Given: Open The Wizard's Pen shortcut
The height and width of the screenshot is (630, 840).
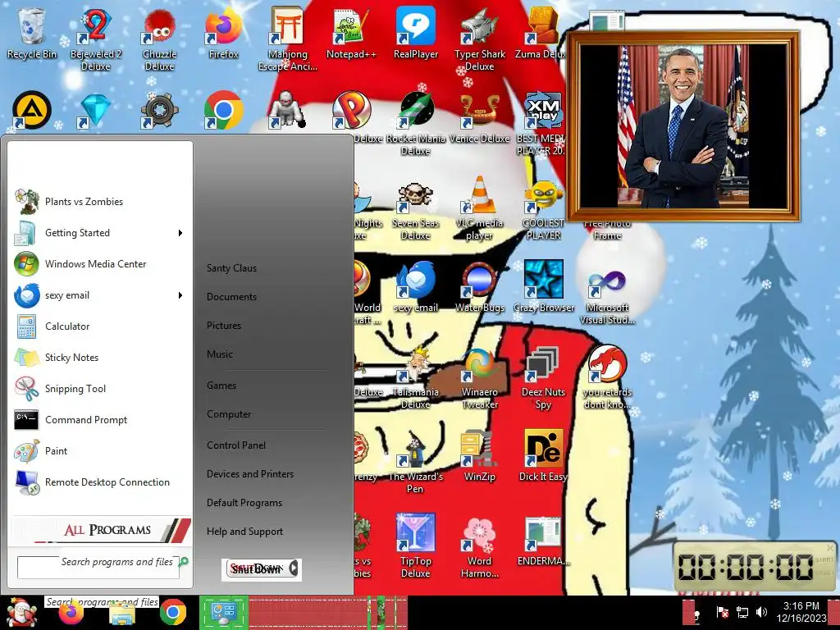Looking at the screenshot, I should [416, 463].
